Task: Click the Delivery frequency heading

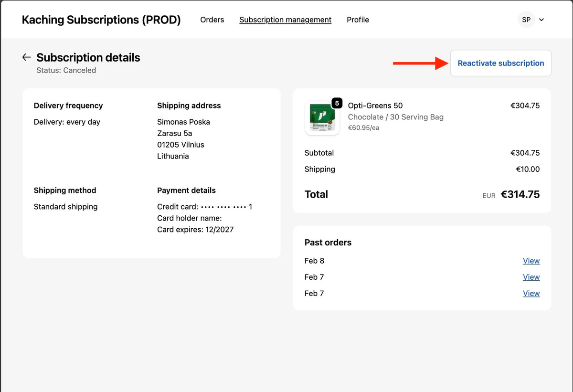Action: click(x=68, y=106)
